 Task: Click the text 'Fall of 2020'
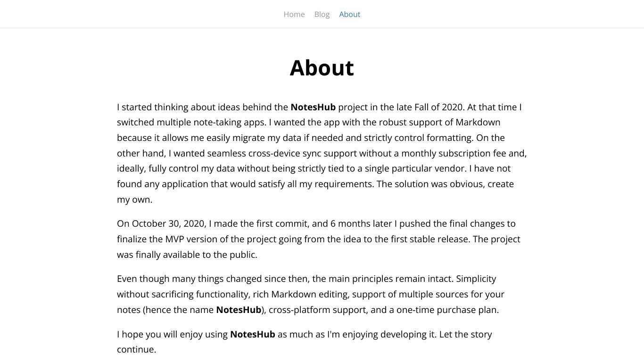pos(439,107)
